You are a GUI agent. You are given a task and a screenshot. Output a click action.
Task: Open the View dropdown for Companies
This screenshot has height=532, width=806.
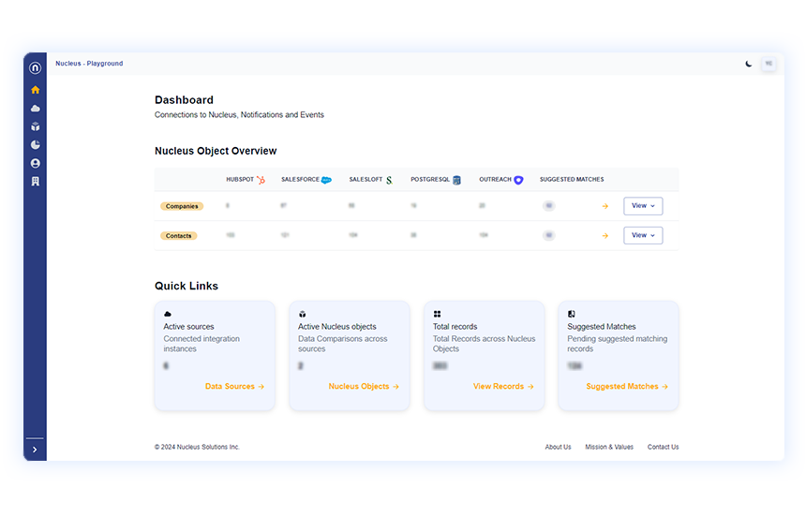(x=643, y=206)
